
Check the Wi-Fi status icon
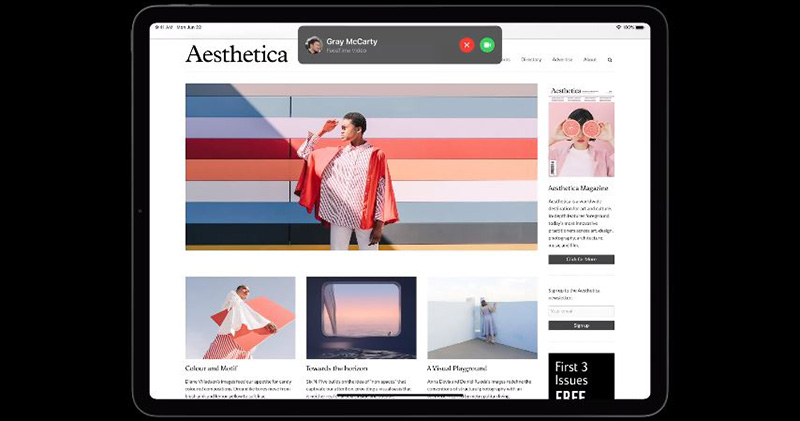618,27
